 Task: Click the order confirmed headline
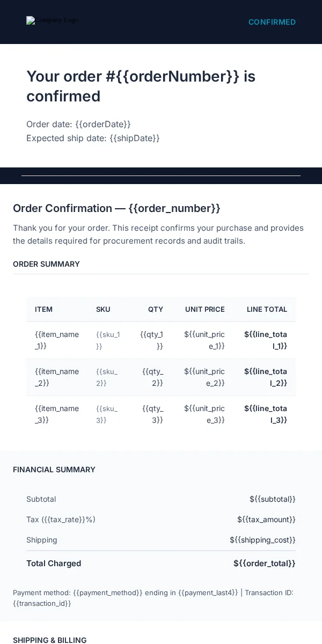[141, 86]
